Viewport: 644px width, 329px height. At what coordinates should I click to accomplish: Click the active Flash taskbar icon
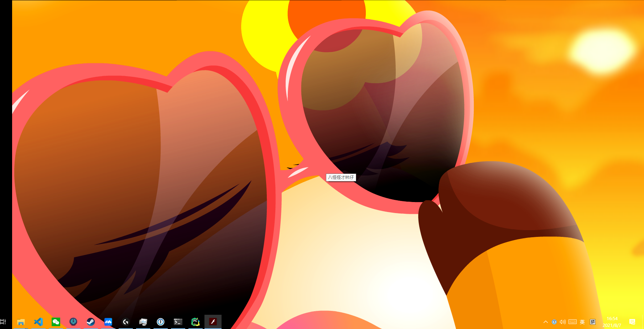tap(213, 322)
